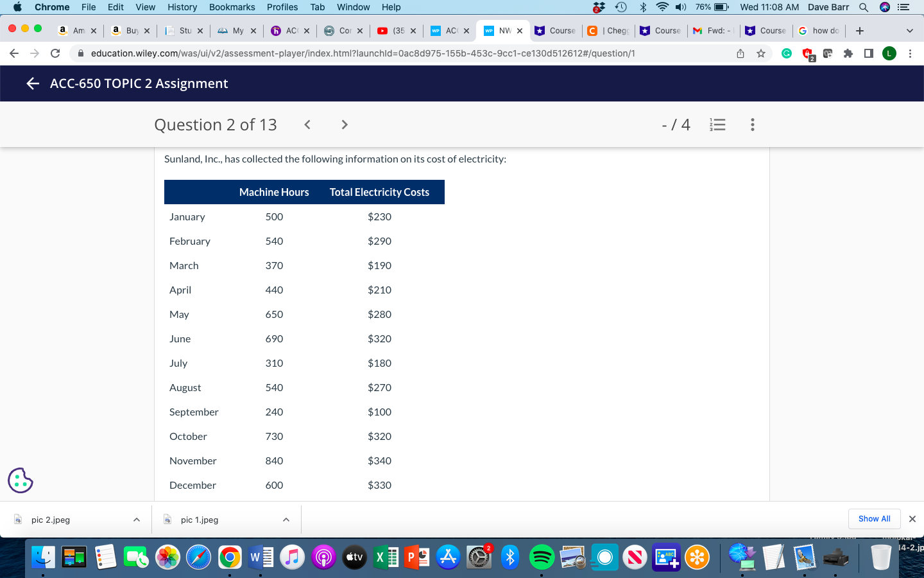Advance to the next question chevron
Image resolution: width=924 pixels, height=578 pixels.
point(345,125)
